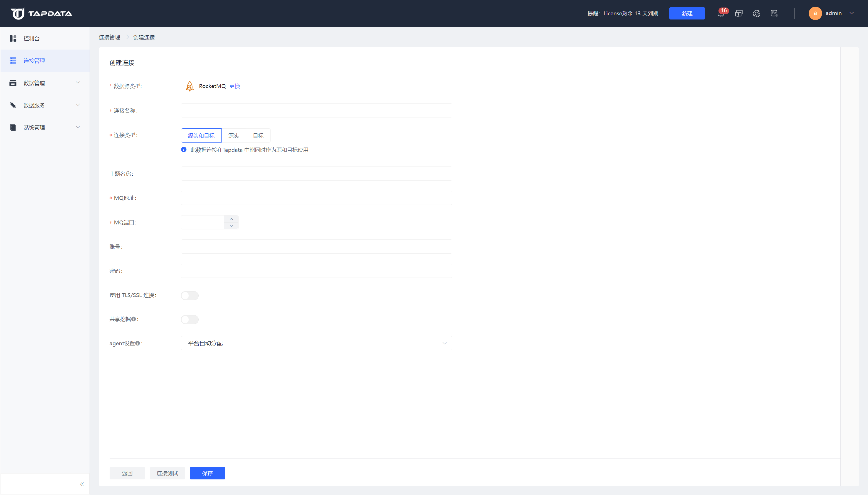Viewport: 868px width, 495px height.
Task: Enable the 使用 TLS/SSL 连接 switch
Action: (189, 295)
